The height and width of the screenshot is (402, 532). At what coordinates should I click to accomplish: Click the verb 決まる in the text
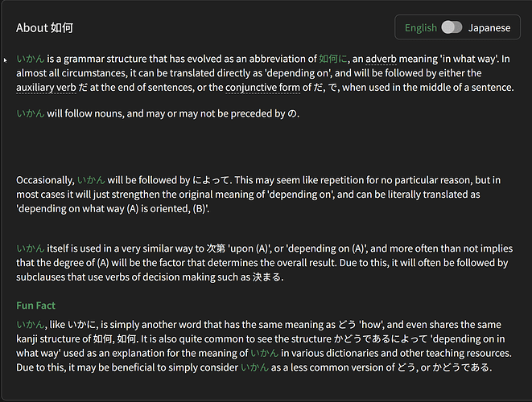(x=266, y=277)
